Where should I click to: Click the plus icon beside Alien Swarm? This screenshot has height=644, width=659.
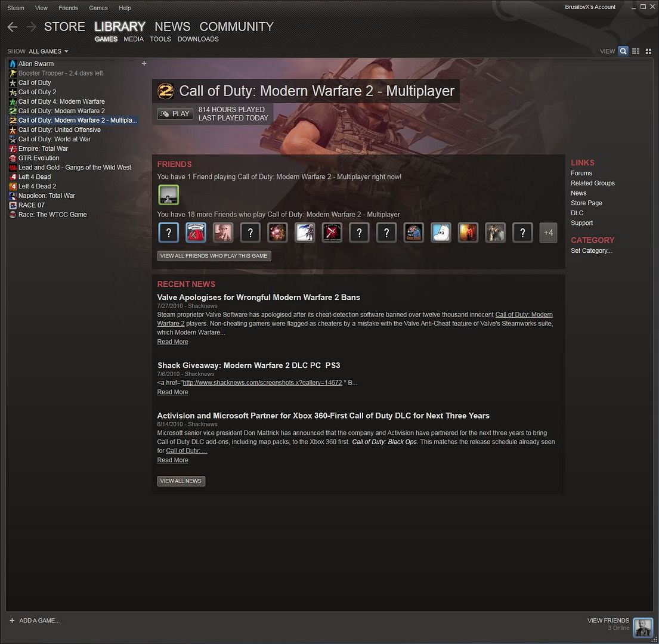tap(144, 63)
